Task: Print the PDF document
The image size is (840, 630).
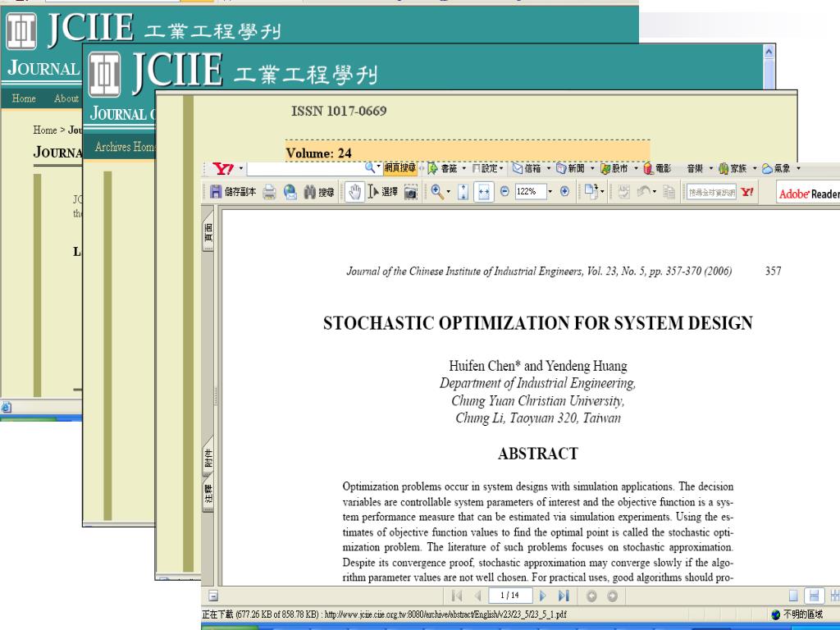Action: coord(269,192)
